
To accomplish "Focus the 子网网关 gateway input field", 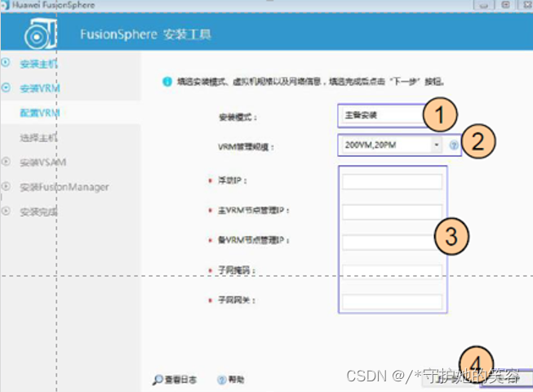I will (x=393, y=302).
